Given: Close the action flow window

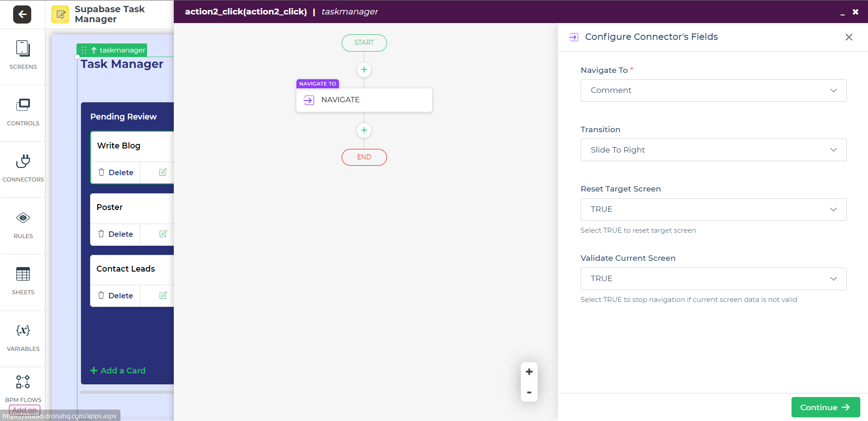Looking at the screenshot, I should click(855, 12).
